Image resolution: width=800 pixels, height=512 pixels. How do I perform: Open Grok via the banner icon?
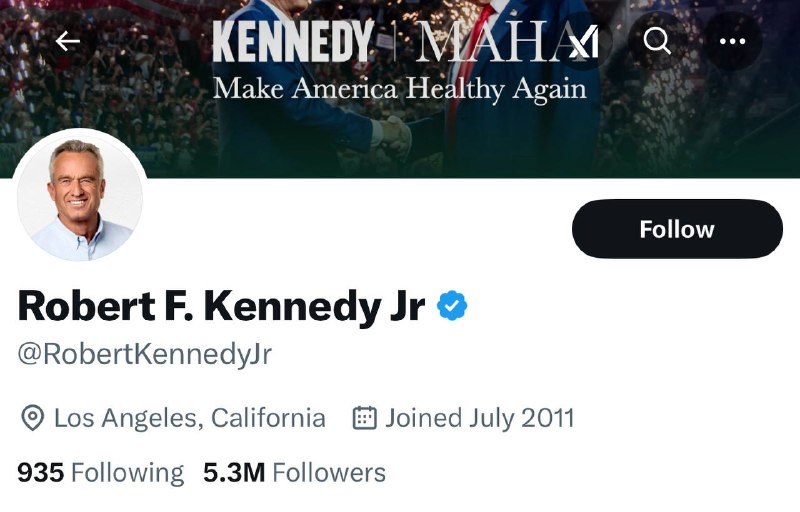(x=583, y=41)
